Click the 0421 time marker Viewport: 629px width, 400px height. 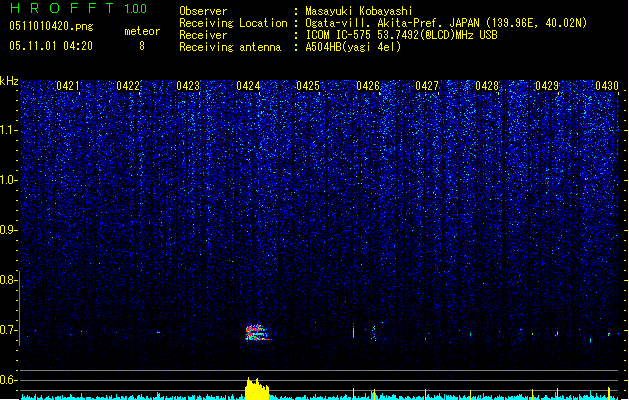point(68,86)
